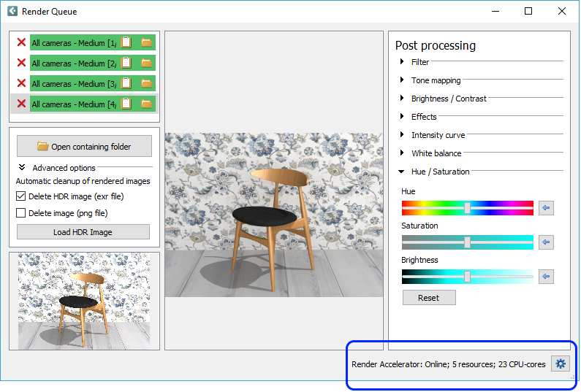Copy render [2] image via clipboard icon

point(126,63)
